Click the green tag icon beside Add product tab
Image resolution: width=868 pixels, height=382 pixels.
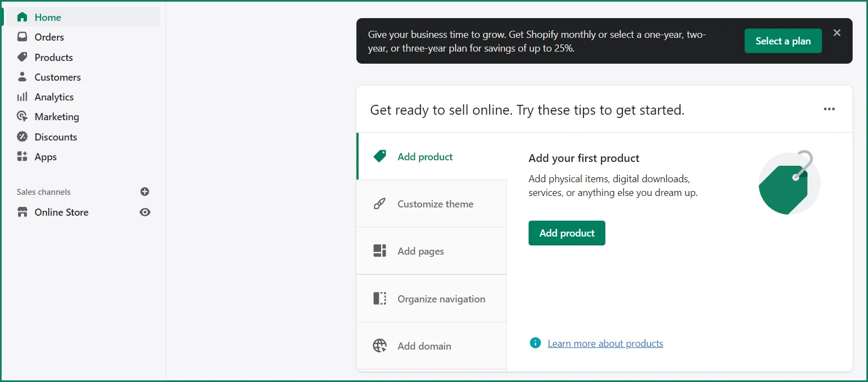(379, 156)
